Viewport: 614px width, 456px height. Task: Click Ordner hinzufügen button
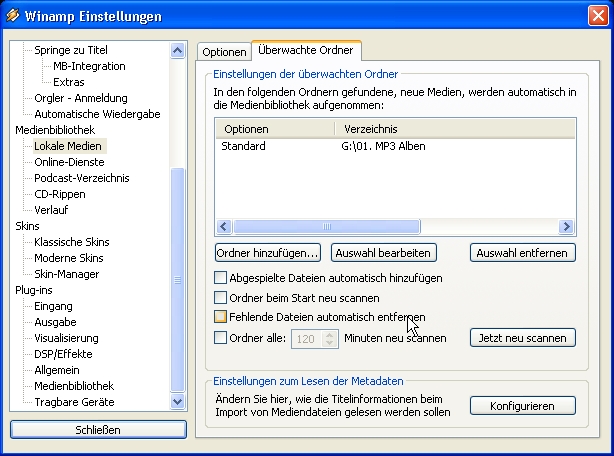pos(268,253)
